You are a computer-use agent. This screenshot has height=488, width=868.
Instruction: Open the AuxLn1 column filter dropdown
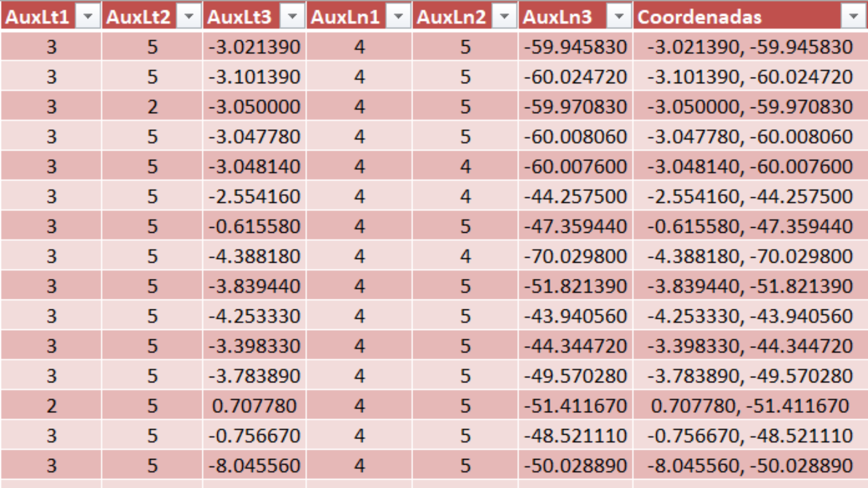pyautogui.click(x=398, y=17)
